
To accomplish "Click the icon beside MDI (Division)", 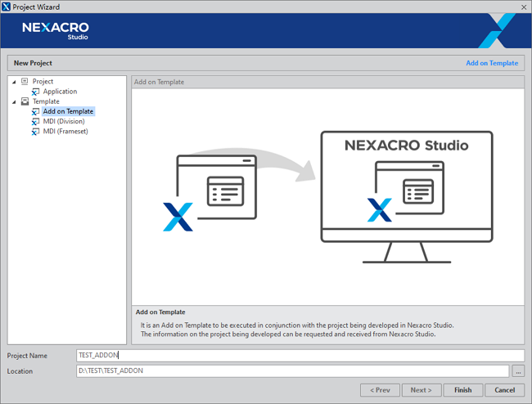I will pyautogui.click(x=35, y=121).
